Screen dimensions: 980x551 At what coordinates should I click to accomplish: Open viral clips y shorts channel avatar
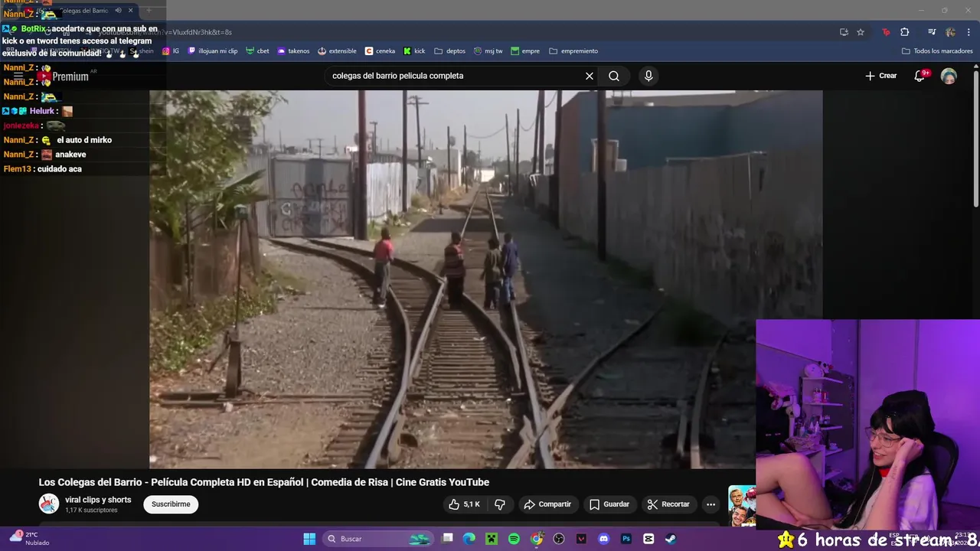pyautogui.click(x=49, y=504)
